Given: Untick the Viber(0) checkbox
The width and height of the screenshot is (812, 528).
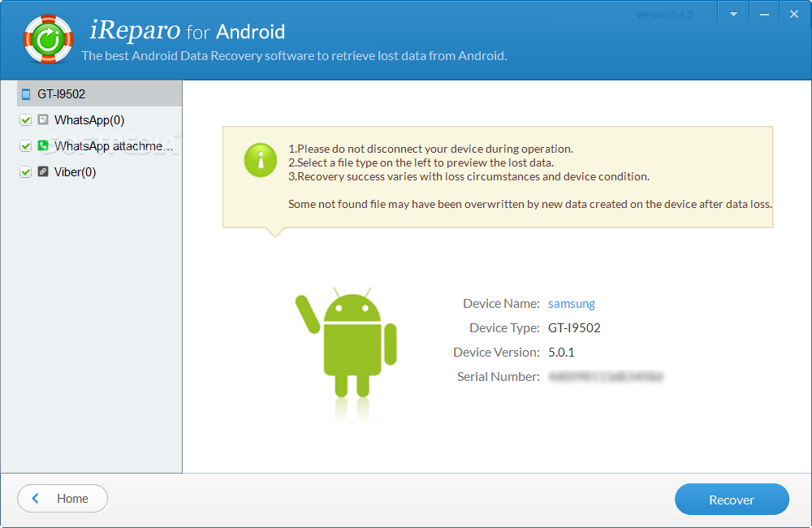Looking at the screenshot, I should click(25, 172).
